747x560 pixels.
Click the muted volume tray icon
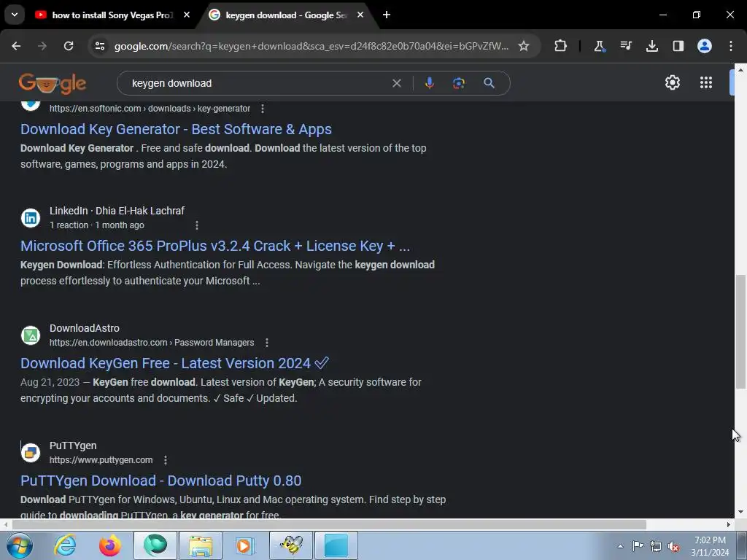coord(673,546)
